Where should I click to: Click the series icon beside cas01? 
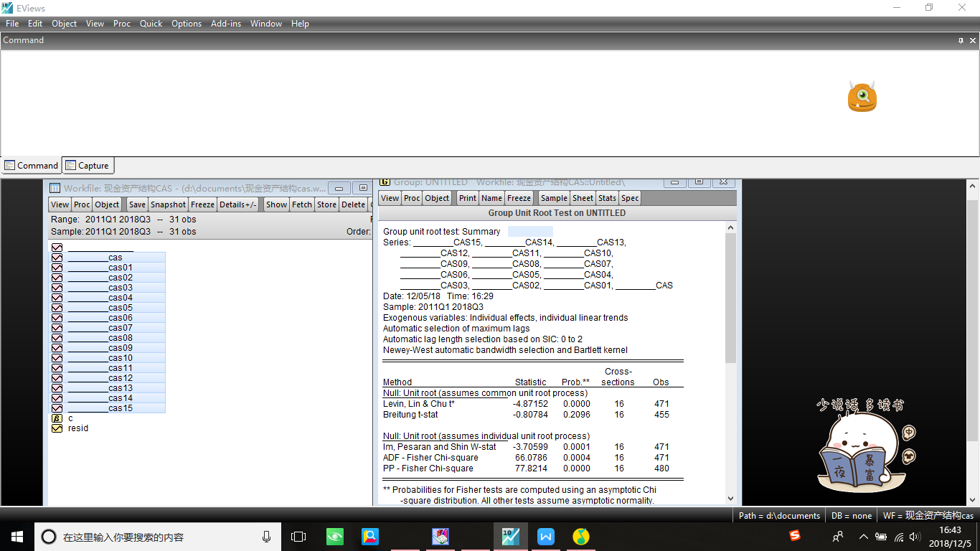point(57,268)
